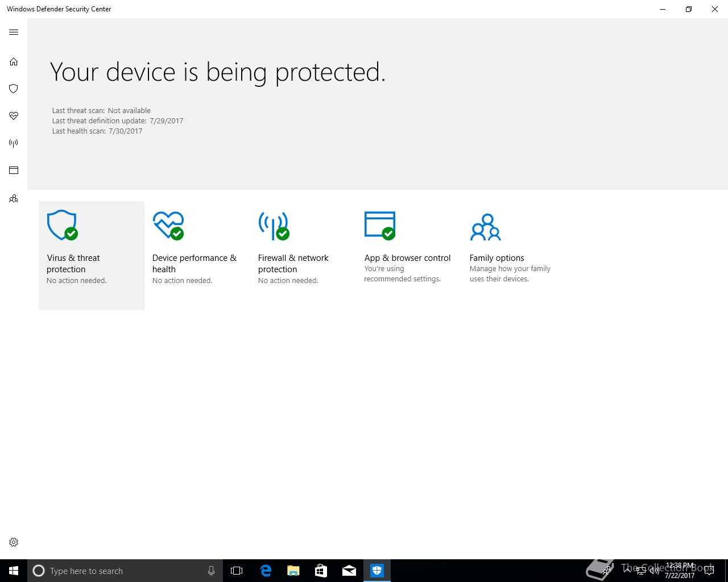
Task: Open Virus & threat protection shield in sidebar
Action: (14, 89)
